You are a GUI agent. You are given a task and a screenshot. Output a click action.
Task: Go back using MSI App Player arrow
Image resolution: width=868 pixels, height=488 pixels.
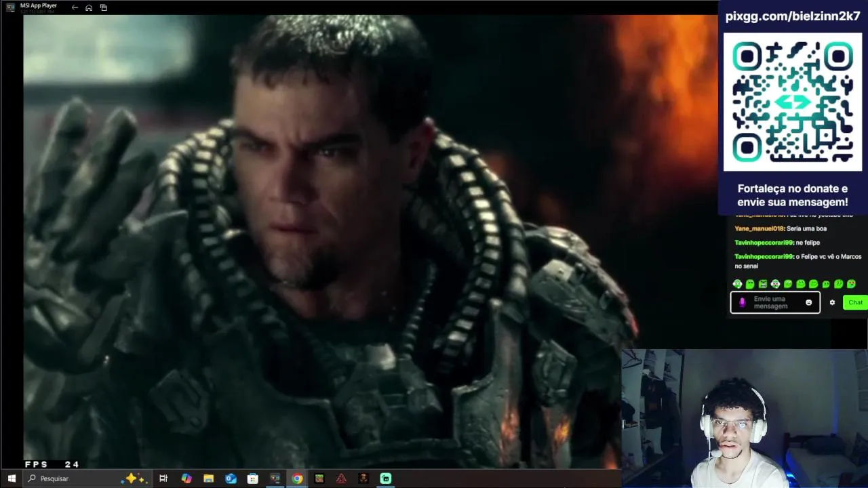tap(75, 7)
